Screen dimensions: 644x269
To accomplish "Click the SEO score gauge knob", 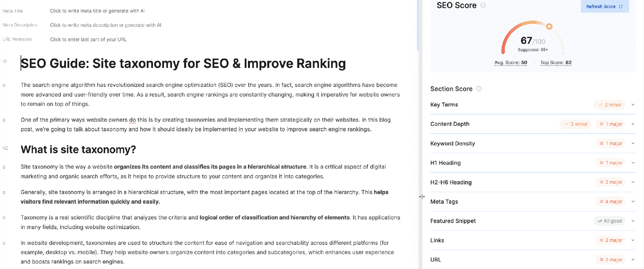I will pyautogui.click(x=549, y=27).
